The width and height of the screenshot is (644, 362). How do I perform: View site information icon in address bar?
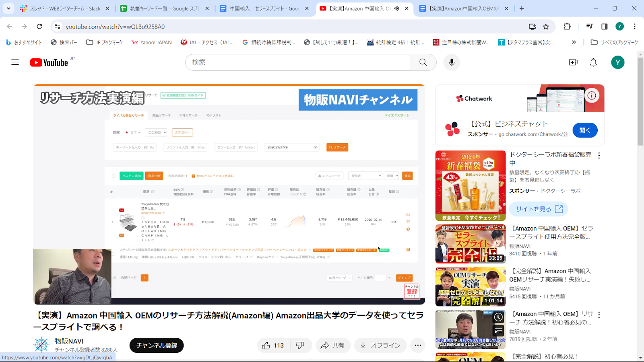click(x=58, y=27)
